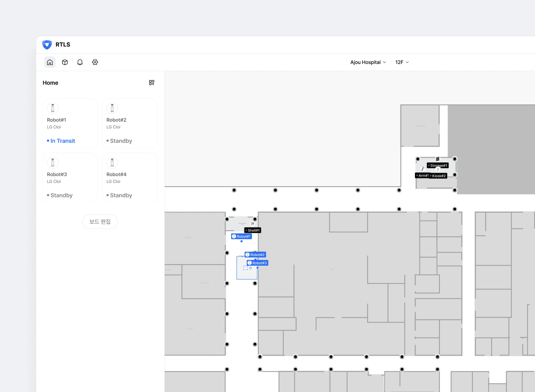Expand the Ajou Hospital dropdown
535x392 pixels.
(368, 62)
